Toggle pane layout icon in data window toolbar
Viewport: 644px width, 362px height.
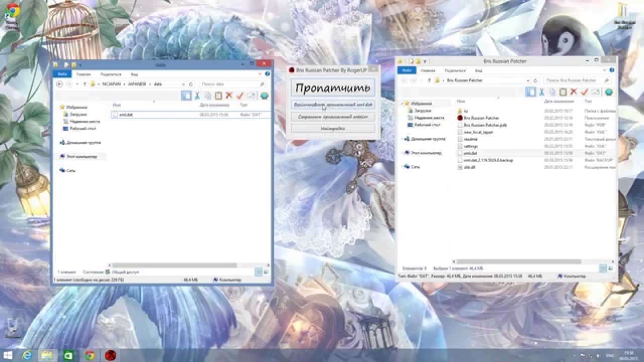(x=187, y=96)
